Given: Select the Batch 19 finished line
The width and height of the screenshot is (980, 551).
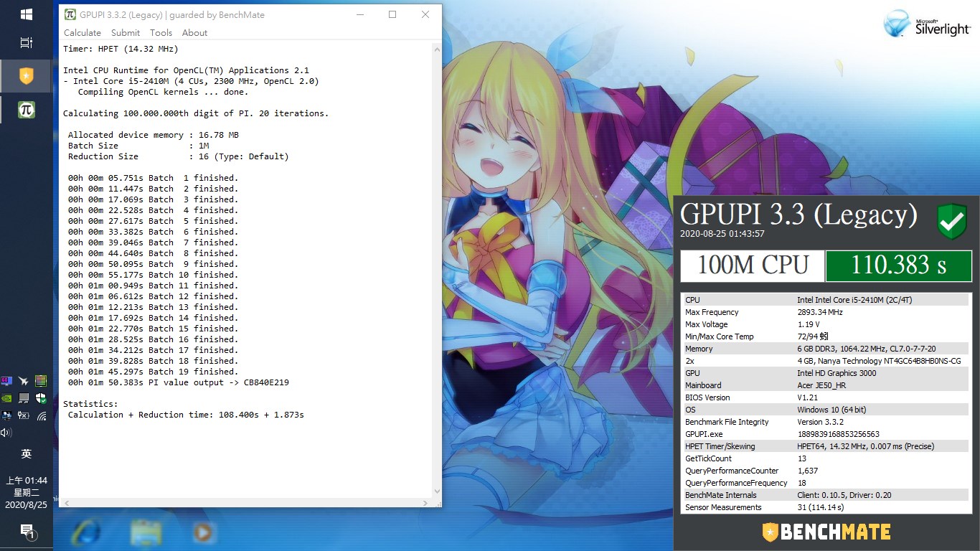Looking at the screenshot, I should point(153,372).
